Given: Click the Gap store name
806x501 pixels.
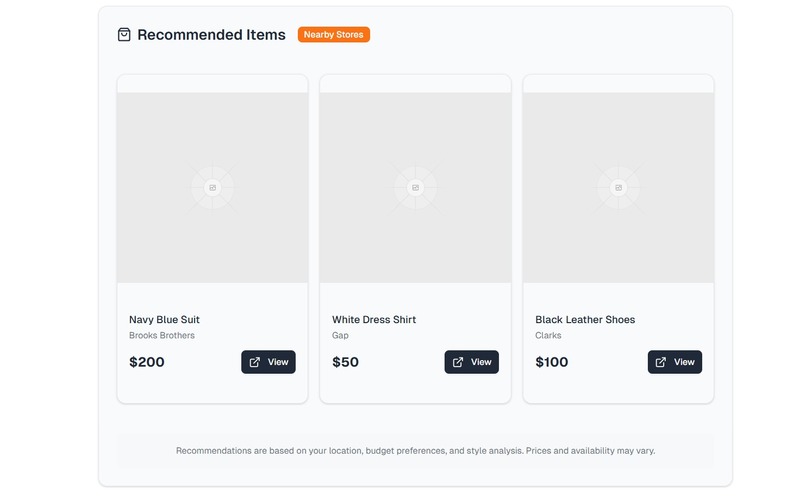Looking at the screenshot, I should (x=340, y=336).
